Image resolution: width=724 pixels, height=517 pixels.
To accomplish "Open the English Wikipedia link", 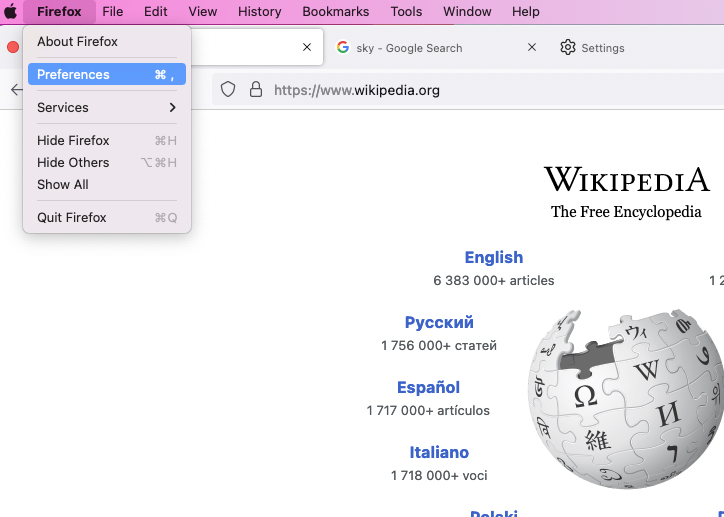I will click(x=494, y=258).
